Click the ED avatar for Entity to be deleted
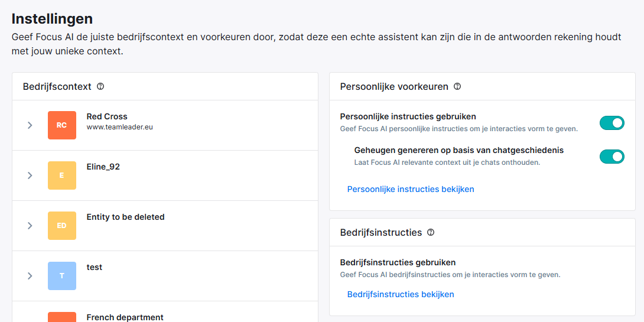The image size is (644, 322). pyautogui.click(x=62, y=226)
